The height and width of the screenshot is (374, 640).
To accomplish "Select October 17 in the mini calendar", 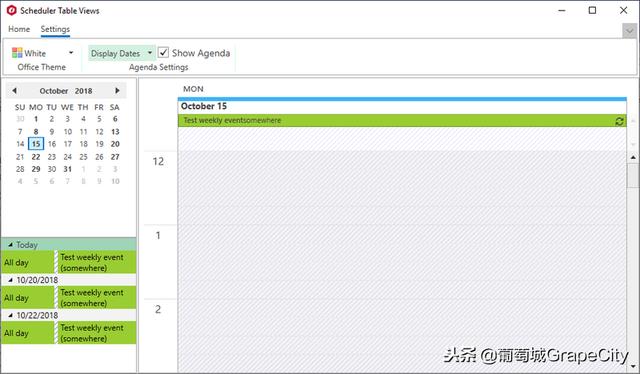I will click(x=68, y=144).
